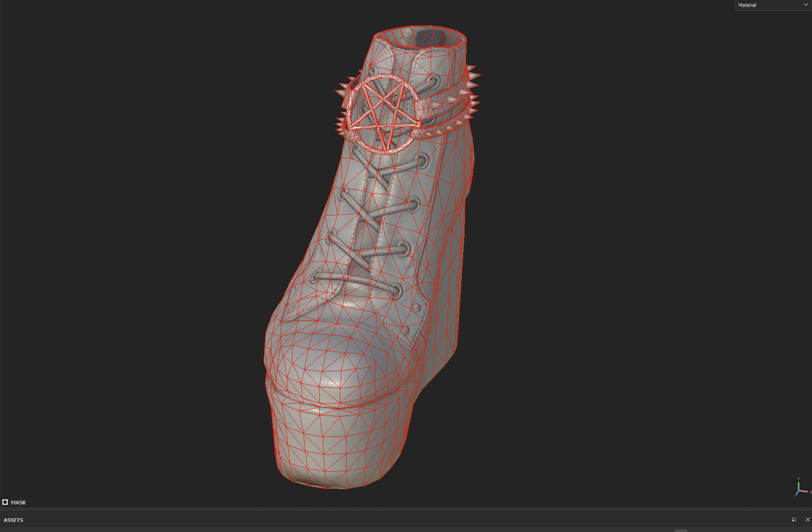Enable the MASK display mode
Image resolution: width=812 pixels, height=532 pixels.
[19, 502]
